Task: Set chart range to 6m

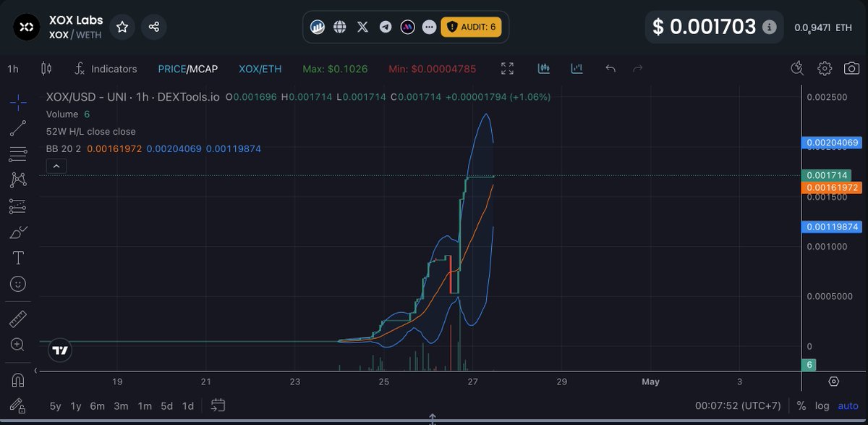Action: click(x=98, y=406)
